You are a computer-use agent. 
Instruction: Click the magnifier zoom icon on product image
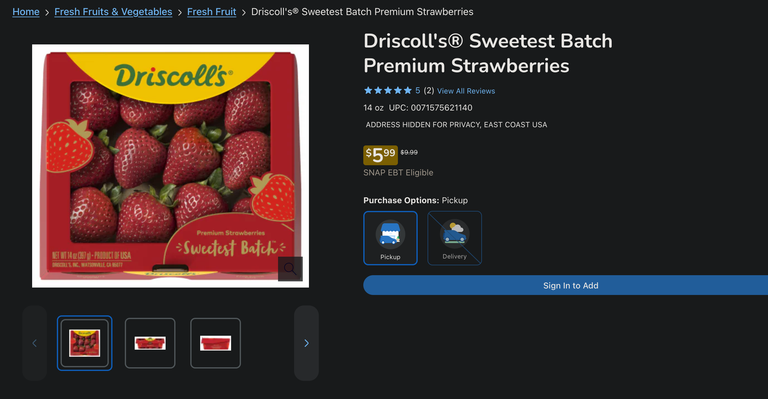pyautogui.click(x=290, y=269)
